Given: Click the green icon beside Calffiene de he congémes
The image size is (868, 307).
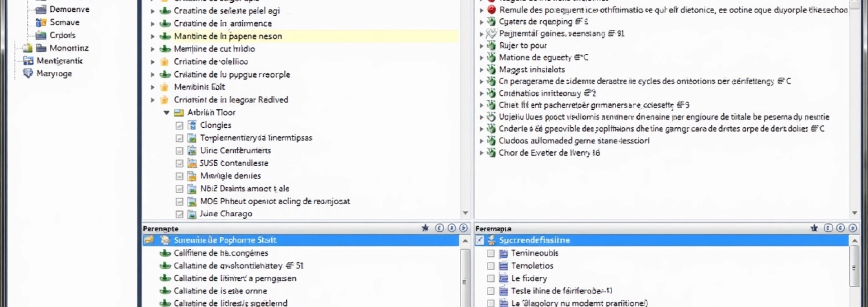Looking at the screenshot, I should (x=165, y=253).
